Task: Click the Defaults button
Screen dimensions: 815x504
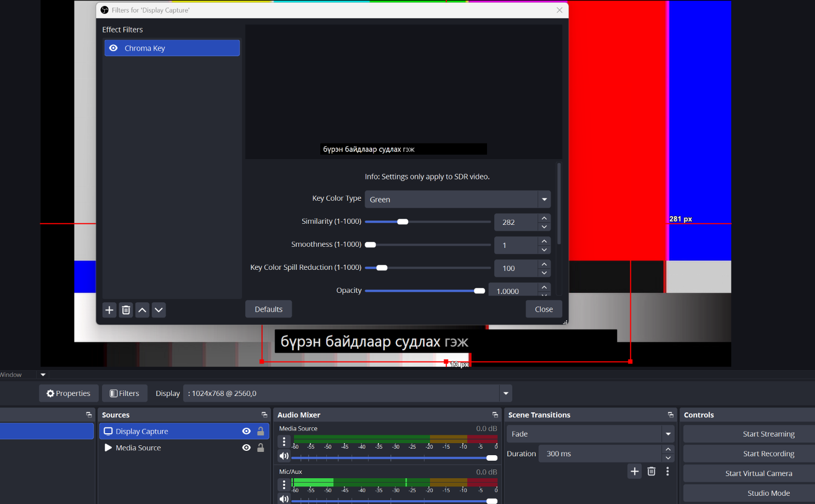Action: point(268,309)
